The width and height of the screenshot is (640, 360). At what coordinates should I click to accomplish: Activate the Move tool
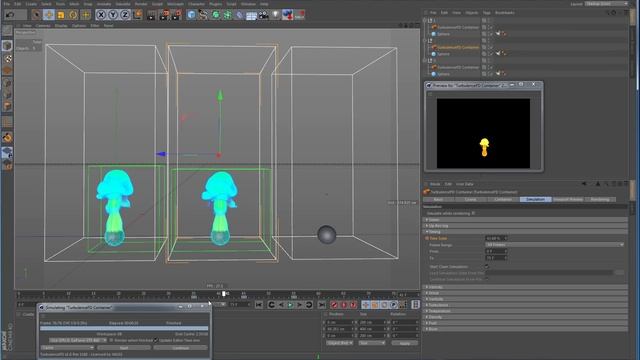(x=49, y=15)
